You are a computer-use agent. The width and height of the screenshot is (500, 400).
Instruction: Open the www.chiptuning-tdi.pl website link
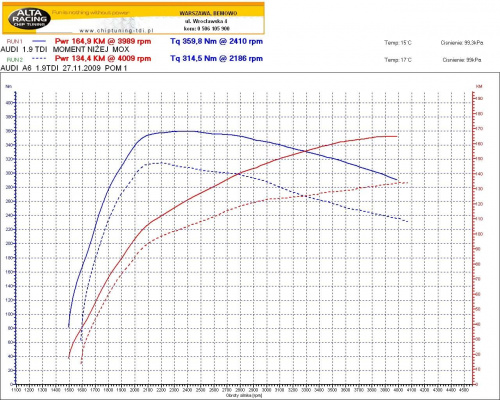[116, 31]
